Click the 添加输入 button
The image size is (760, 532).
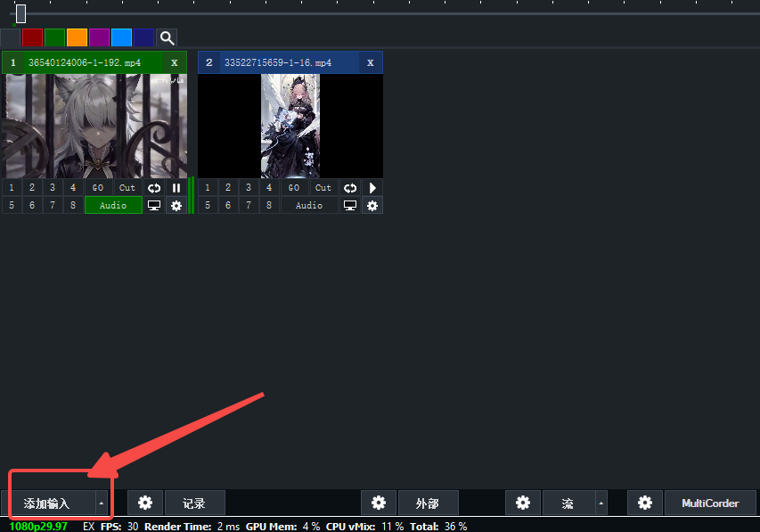[x=47, y=503]
